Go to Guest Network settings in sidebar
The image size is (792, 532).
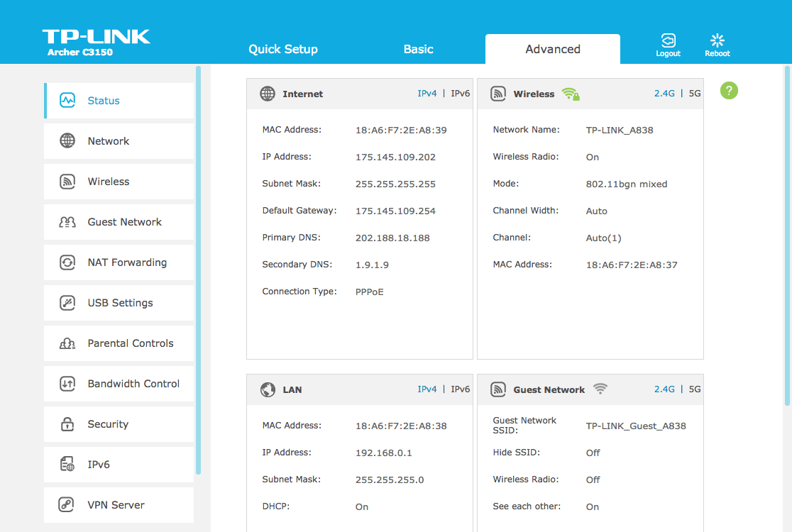[124, 222]
